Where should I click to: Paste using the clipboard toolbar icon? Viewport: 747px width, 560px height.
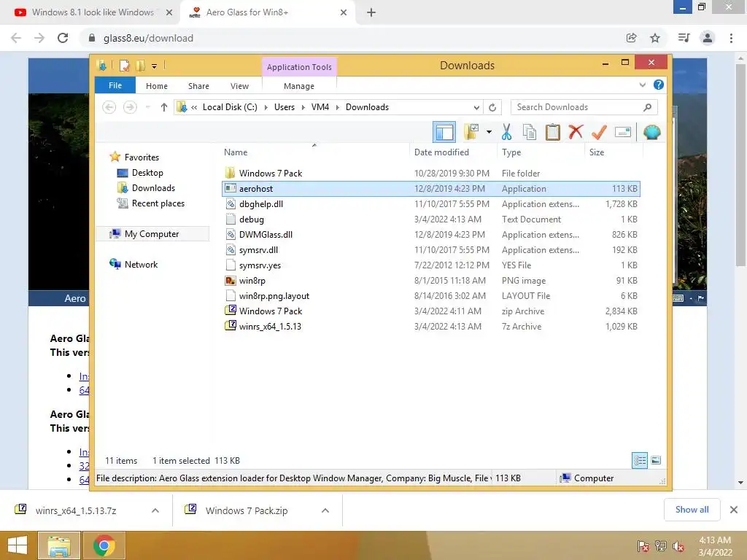[553, 132]
